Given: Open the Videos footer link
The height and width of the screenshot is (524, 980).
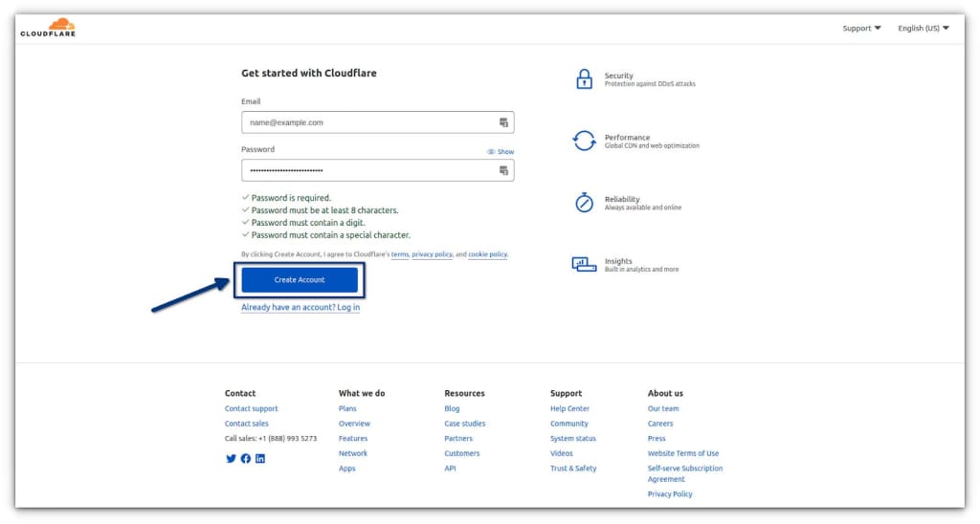Looking at the screenshot, I should pos(561,453).
